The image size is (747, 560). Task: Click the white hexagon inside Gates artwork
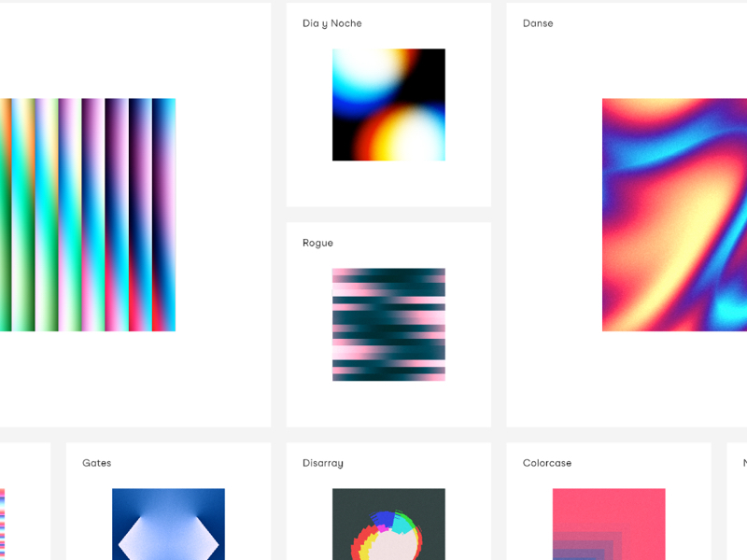[x=169, y=539]
